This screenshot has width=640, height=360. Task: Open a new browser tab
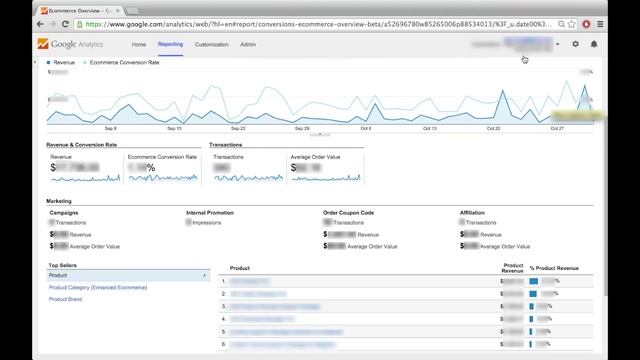click(132, 11)
